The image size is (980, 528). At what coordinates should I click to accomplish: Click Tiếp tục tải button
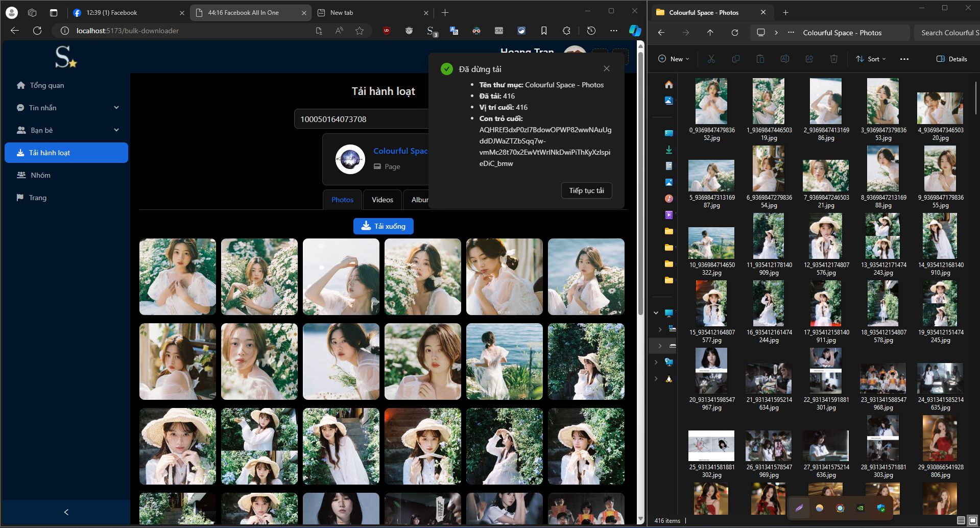pos(586,190)
